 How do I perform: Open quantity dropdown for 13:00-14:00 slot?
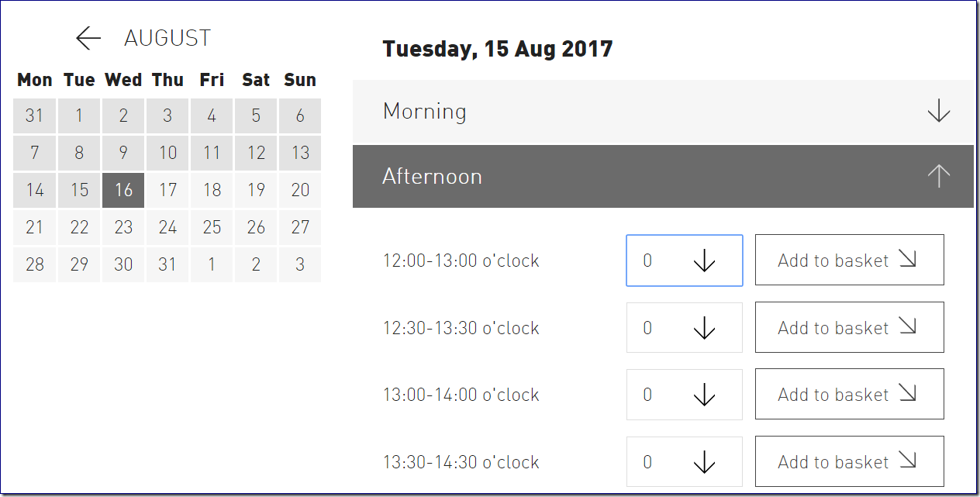tap(684, 395)
